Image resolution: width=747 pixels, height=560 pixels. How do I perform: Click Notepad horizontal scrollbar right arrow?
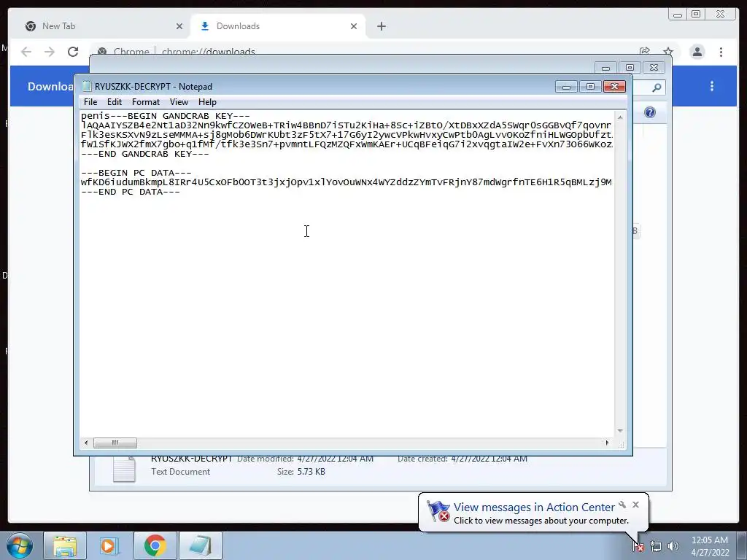pyautogui.click(x=607, y=443)
